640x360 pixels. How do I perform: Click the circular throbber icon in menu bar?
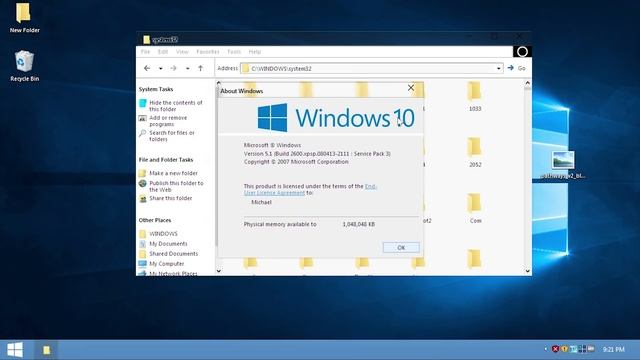point(522,52)
